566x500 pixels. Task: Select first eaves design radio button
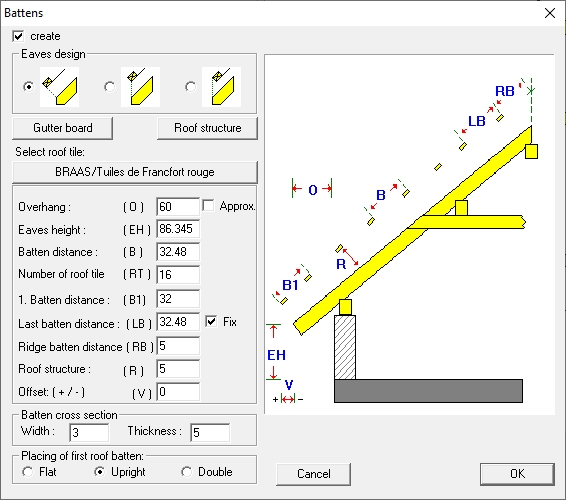[x=29, y=87]
